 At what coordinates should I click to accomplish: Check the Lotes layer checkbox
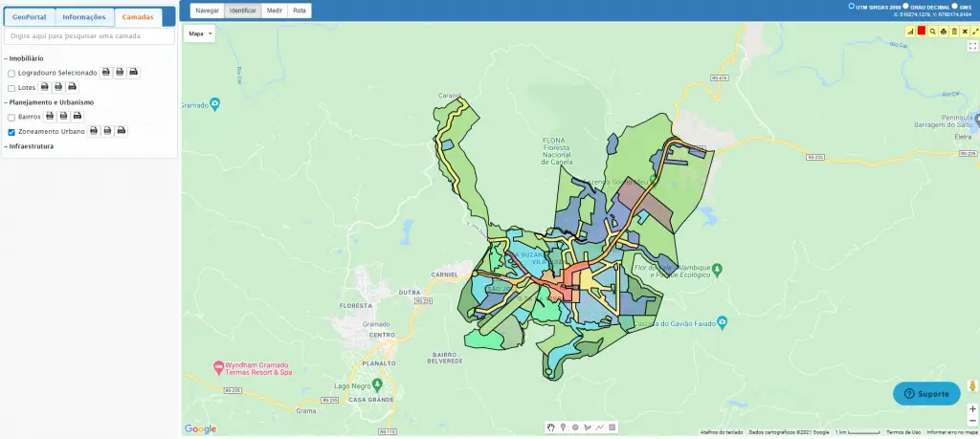click(x=11, y=88)
